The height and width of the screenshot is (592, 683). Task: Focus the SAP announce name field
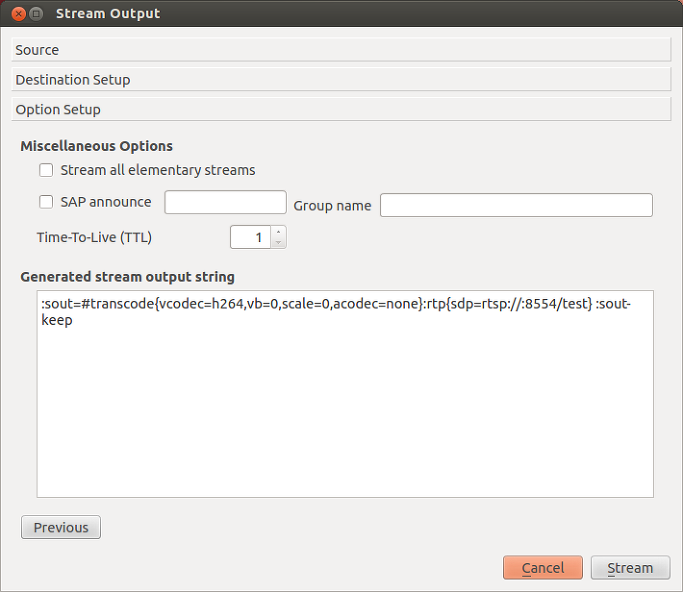[x=225, y=202]
